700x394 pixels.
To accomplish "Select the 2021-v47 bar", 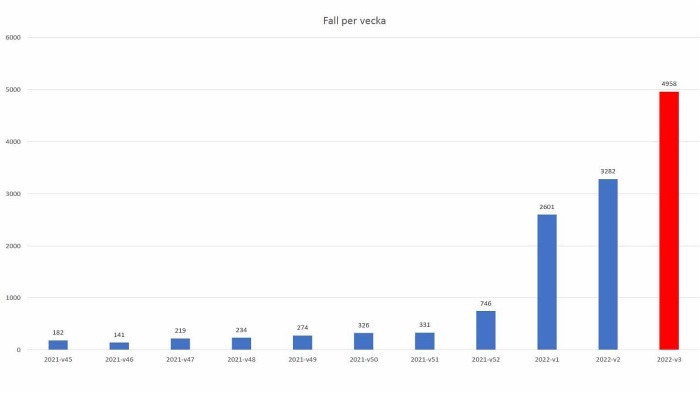I will click(x=180, y=344).
